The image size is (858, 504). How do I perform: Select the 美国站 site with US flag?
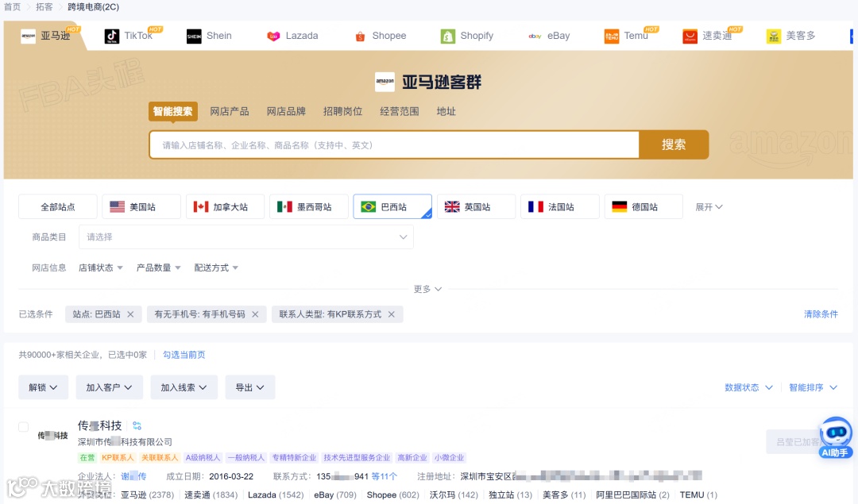pyautogui.click(x=141, y=206)
